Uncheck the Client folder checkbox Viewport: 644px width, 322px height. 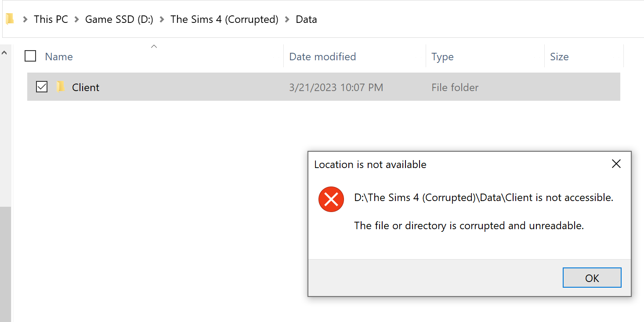point(42,87)
